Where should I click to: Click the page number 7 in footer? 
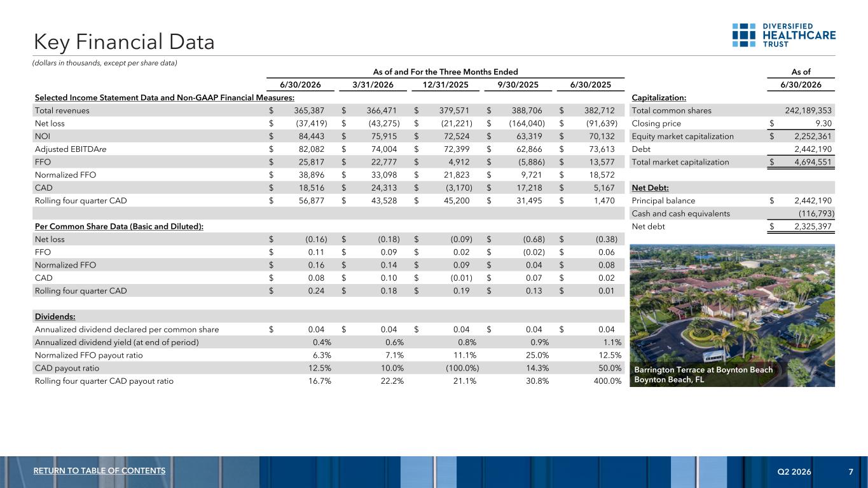pos(851,471)
